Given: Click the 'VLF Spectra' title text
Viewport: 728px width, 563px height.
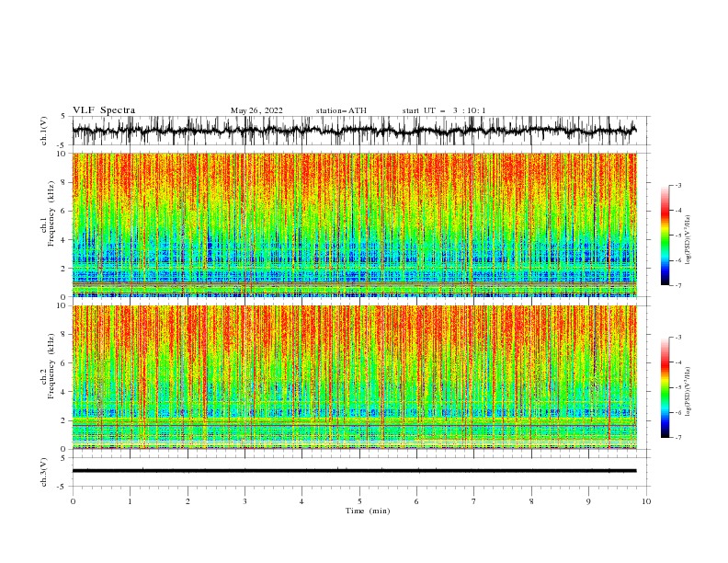Looking at the screenshot, I should [x=104, y=110].
